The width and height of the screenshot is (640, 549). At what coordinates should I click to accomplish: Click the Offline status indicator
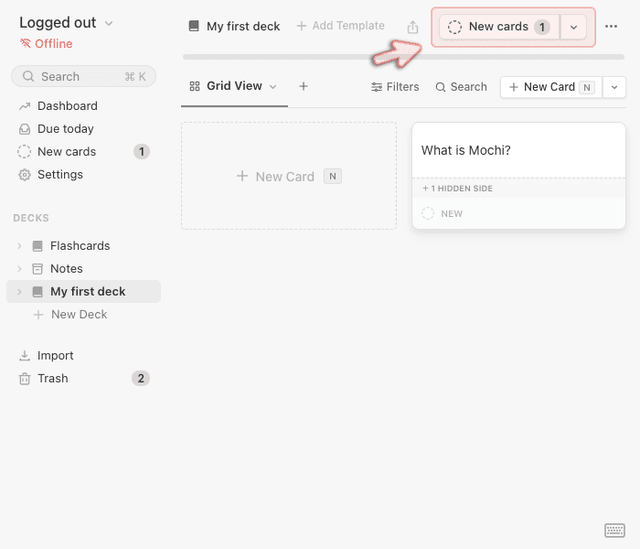tap(47, 44)
